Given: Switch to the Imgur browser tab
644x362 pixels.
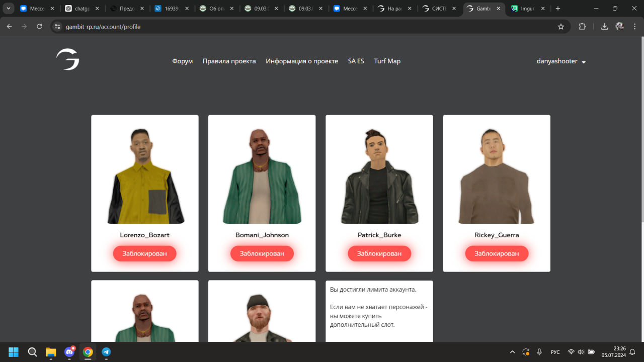Looking at the screenshot, I should pyautogui.click(x=525, y=9).
